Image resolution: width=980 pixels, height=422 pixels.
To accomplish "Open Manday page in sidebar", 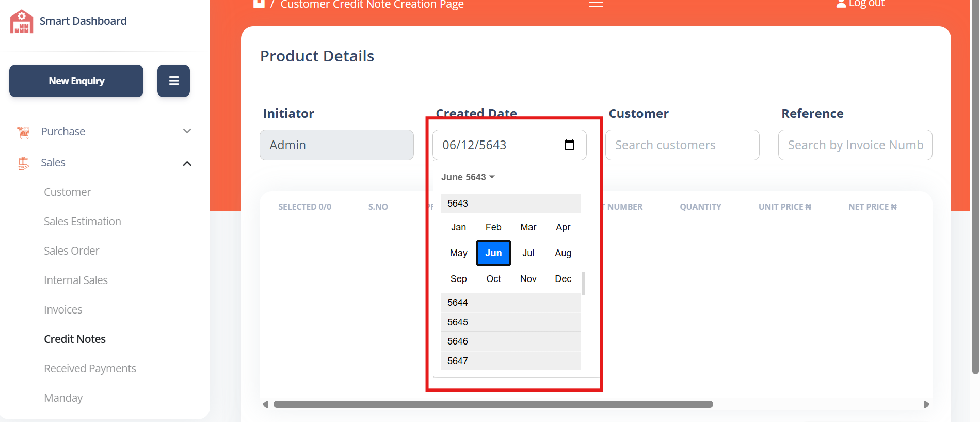I will click(x=63, y=398).
